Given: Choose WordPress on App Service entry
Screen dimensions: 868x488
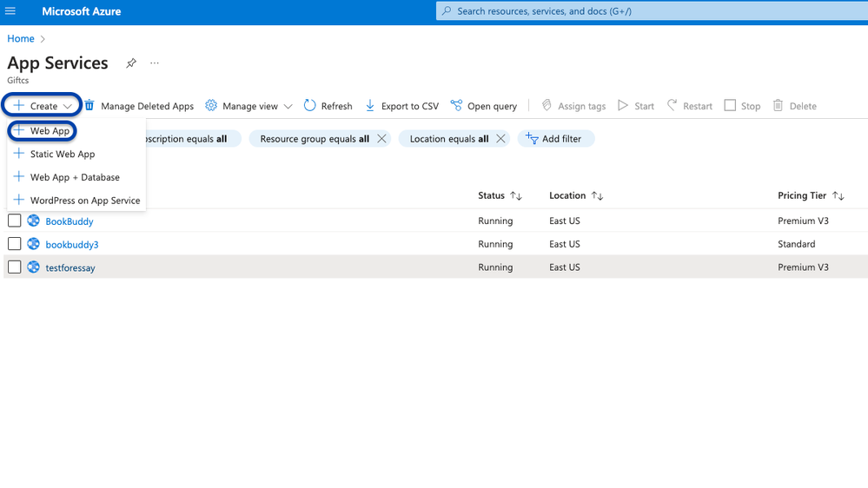Looking at the screenshot, I should 76,201.
